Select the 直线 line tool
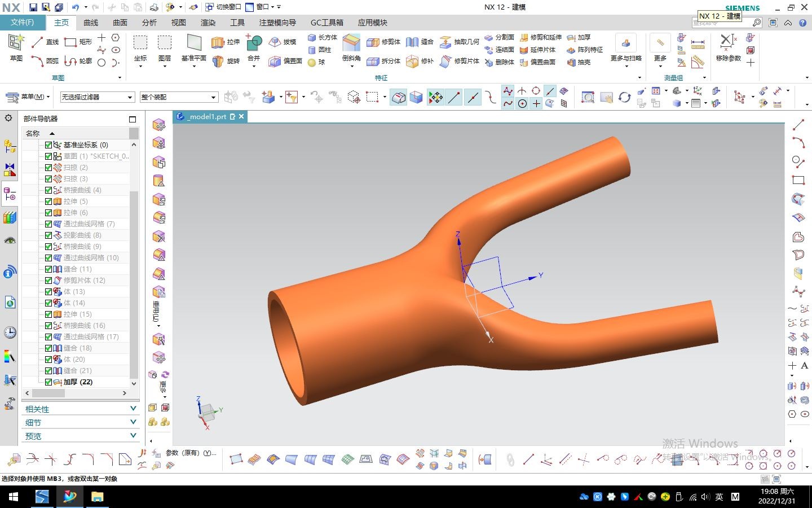 pos(45,42)
